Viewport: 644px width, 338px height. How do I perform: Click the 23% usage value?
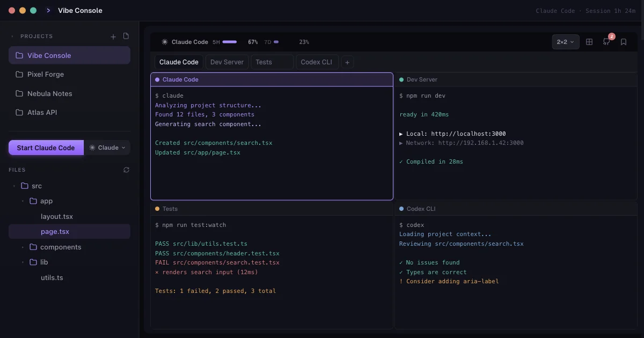click(304, 42)
